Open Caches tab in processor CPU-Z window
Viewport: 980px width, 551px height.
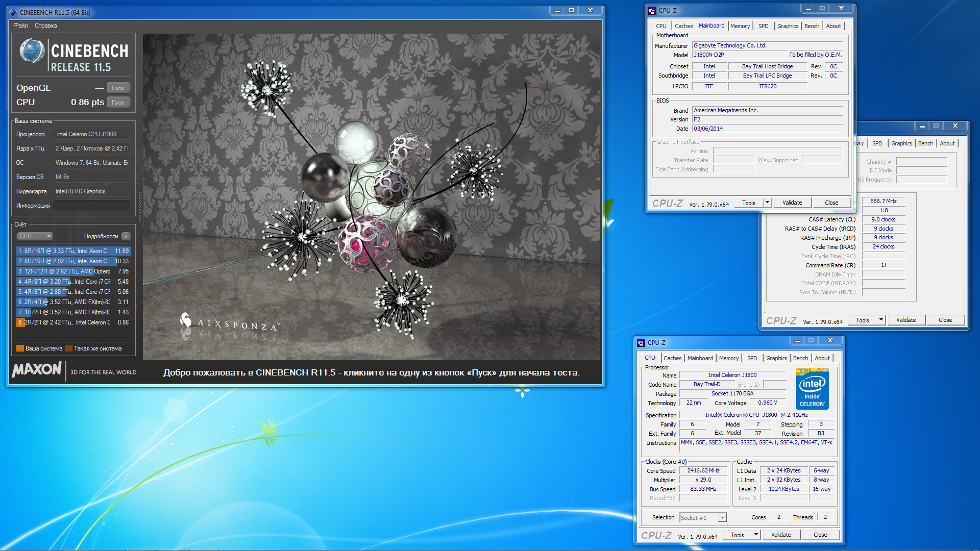672,358
